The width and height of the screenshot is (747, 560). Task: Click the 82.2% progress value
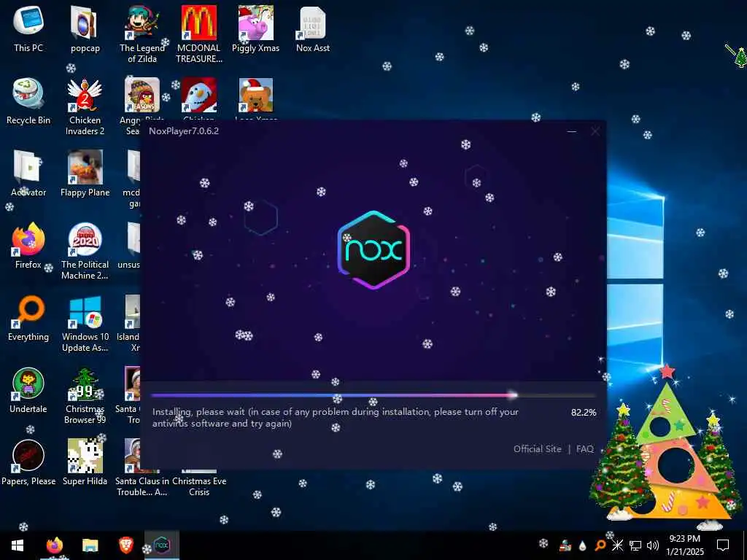point(584,413)
